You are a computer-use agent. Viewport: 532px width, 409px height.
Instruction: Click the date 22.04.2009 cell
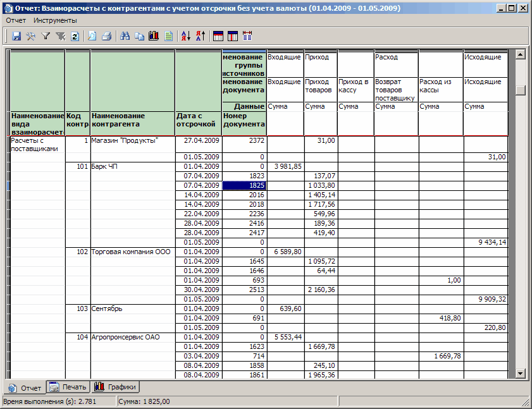pos(199,214)
